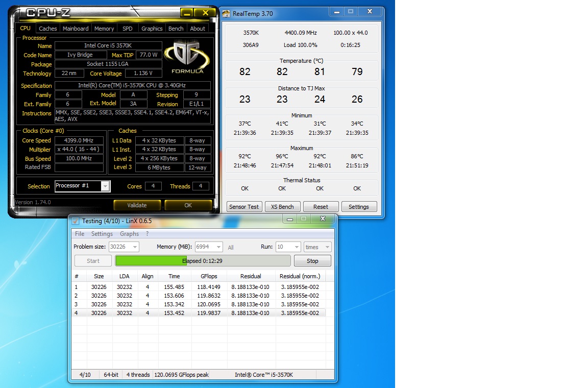588x388 pixels.
Task: Expand the times unit dropdown in LinX
Action: 327,247
